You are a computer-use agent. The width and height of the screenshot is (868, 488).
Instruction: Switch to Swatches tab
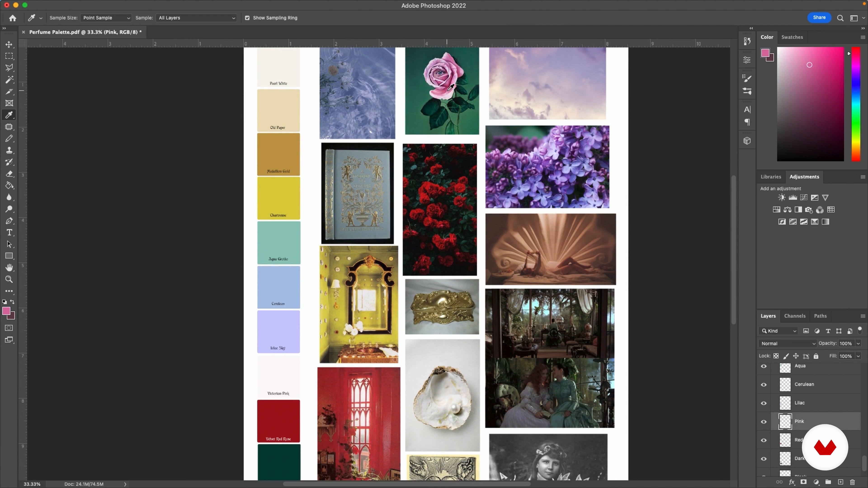[x=792, y=37]
